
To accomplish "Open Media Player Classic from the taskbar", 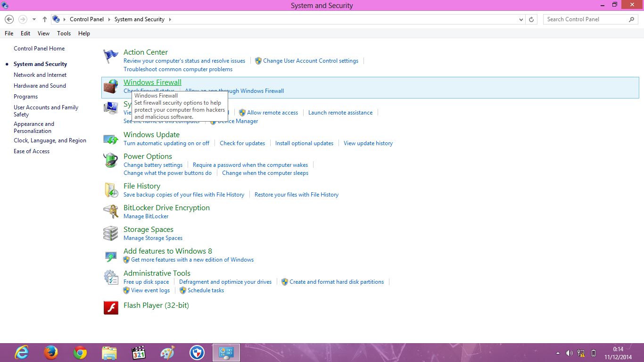I will pyautogui.click(x=139, y=353).
